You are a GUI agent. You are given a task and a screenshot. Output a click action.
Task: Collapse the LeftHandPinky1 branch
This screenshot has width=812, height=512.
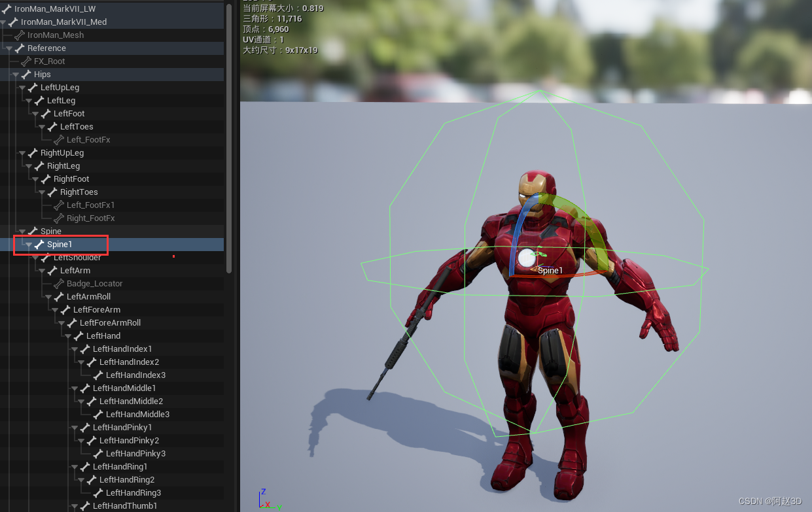pos(75,428)
